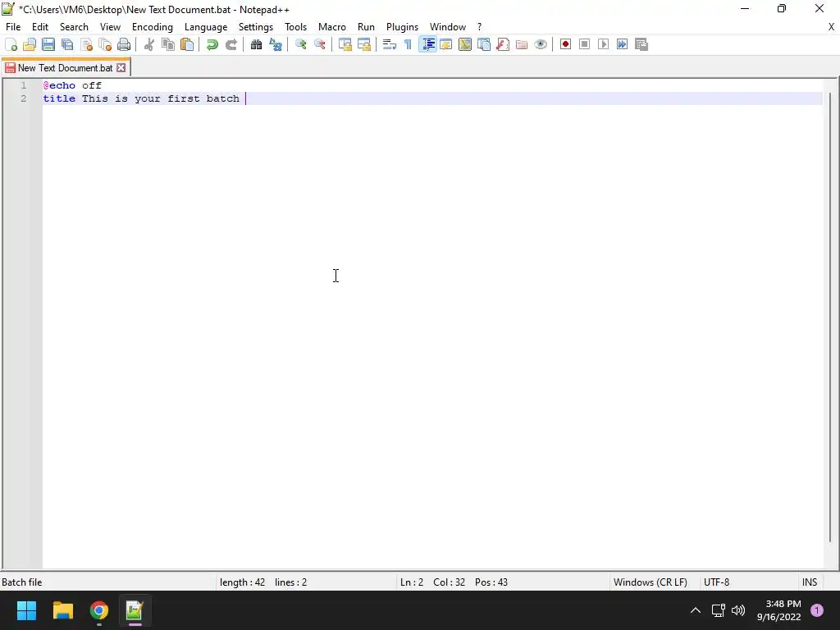The image size is (840, 630).
Task: Save the current file using the Save icon
Action: coord(48,44)
